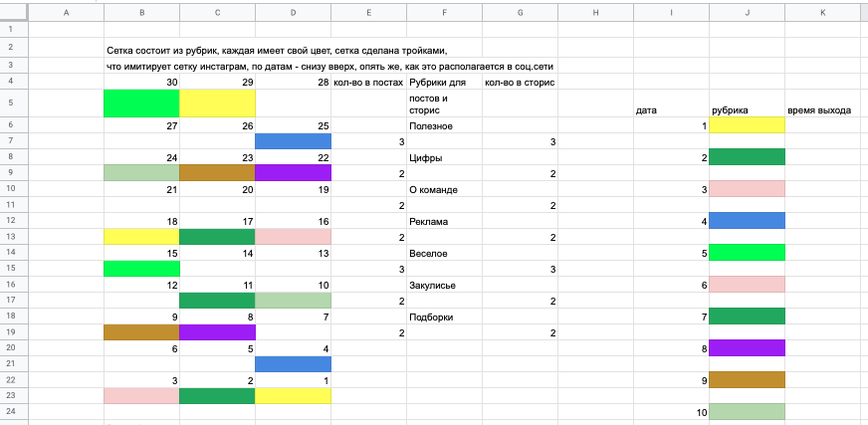
Task: Select the cell containing 25
Action: click(294, 125)
